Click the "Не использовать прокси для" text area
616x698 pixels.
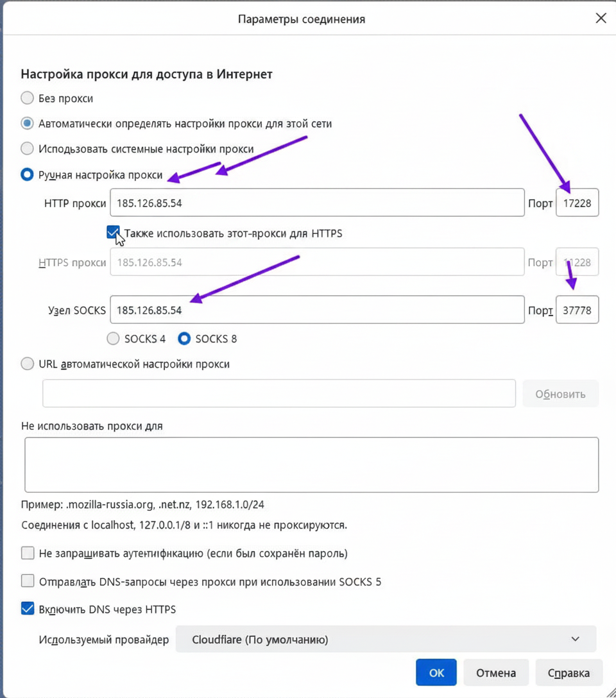click(312, 464)
